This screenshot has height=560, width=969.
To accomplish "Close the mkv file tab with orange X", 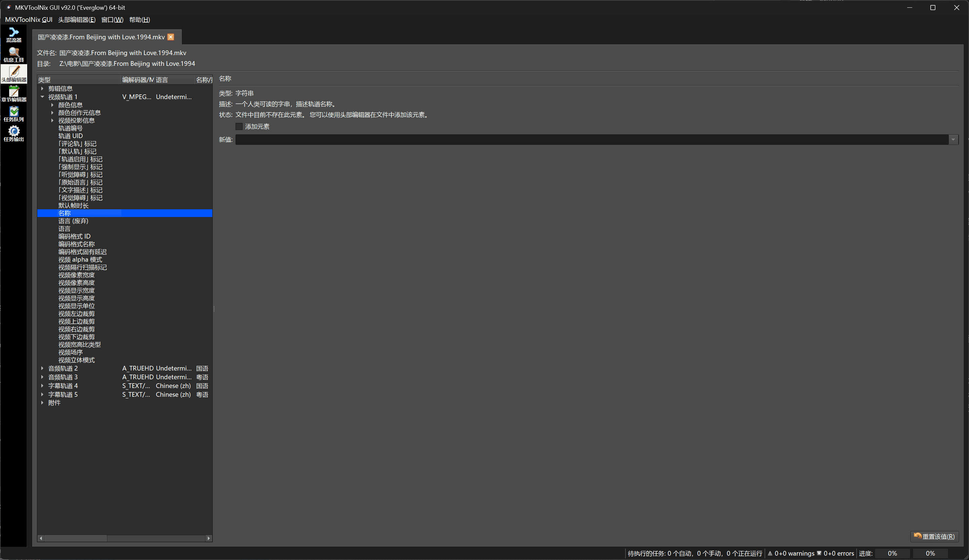I will pyautogui.click(x=171, y=37).
